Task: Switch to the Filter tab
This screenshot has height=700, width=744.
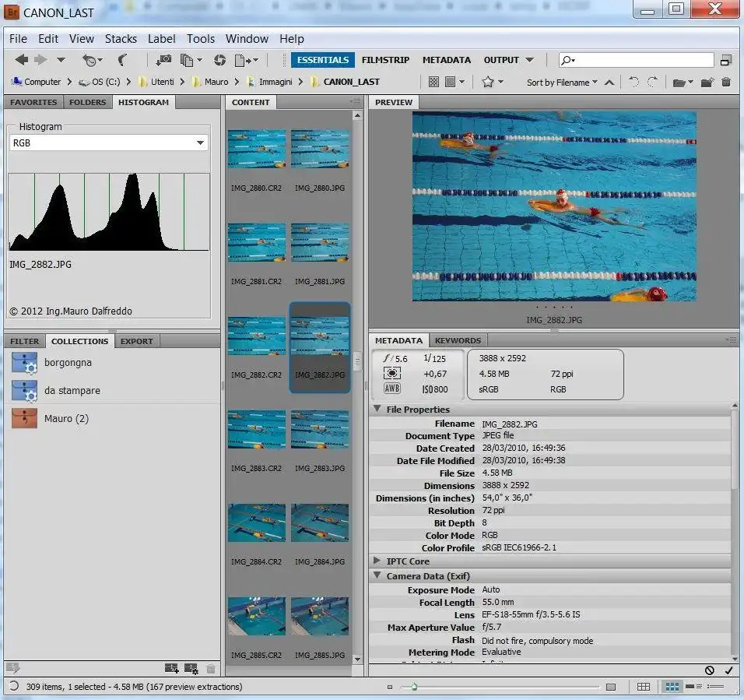Action: [25, 341]
